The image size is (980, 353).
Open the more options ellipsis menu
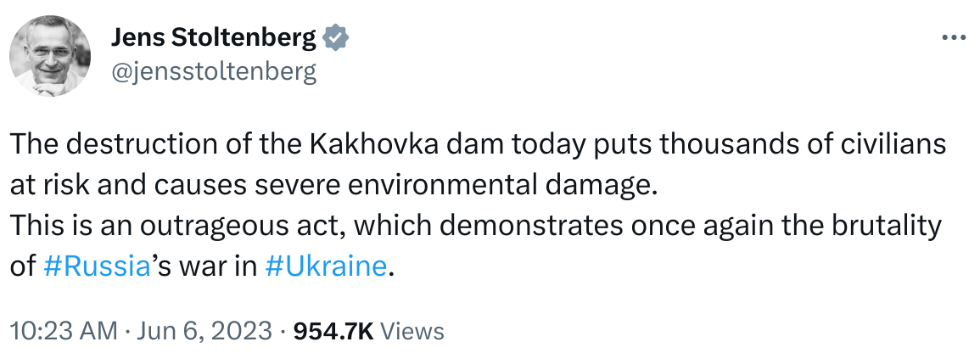pos(955,38)
